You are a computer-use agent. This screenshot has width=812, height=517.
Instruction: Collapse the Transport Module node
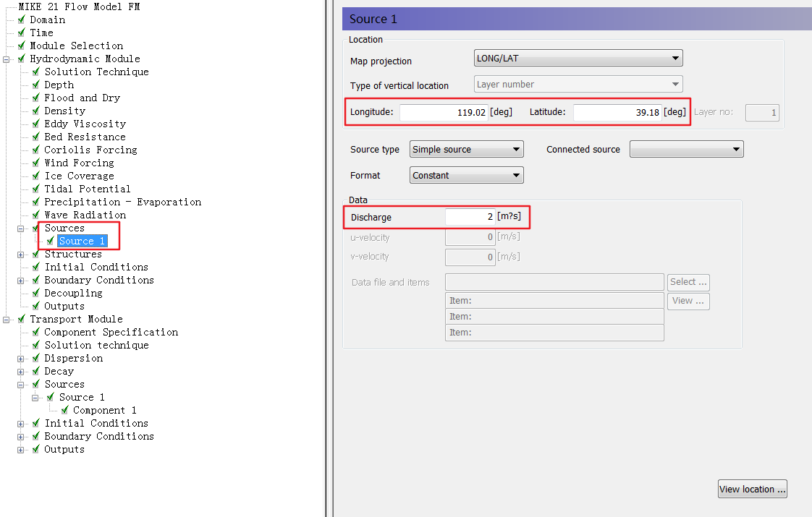7,320
